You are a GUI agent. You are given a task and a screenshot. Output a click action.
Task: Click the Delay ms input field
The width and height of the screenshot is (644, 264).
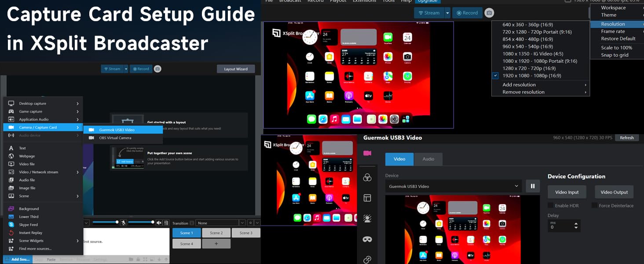pos(560,227)
